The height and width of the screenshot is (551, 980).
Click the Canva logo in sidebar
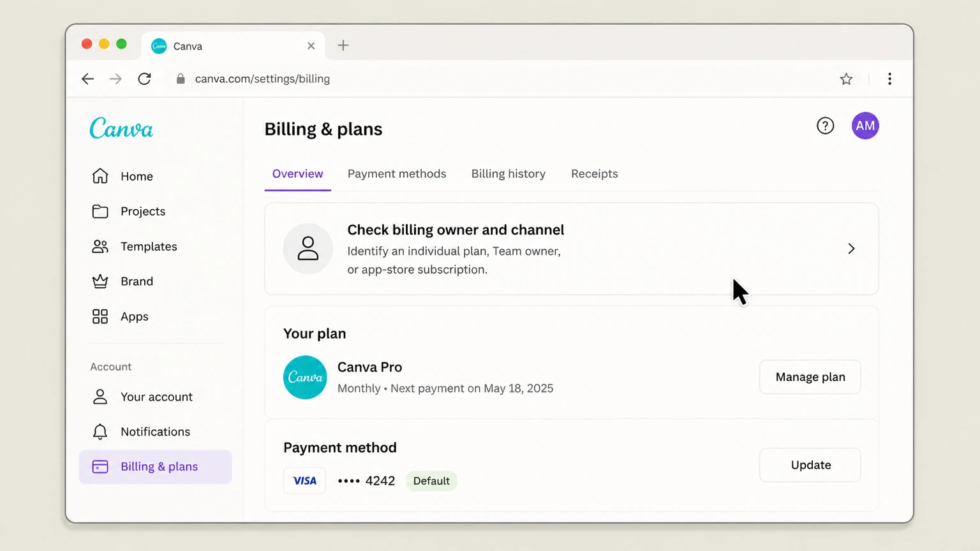(x=121, y=128)
